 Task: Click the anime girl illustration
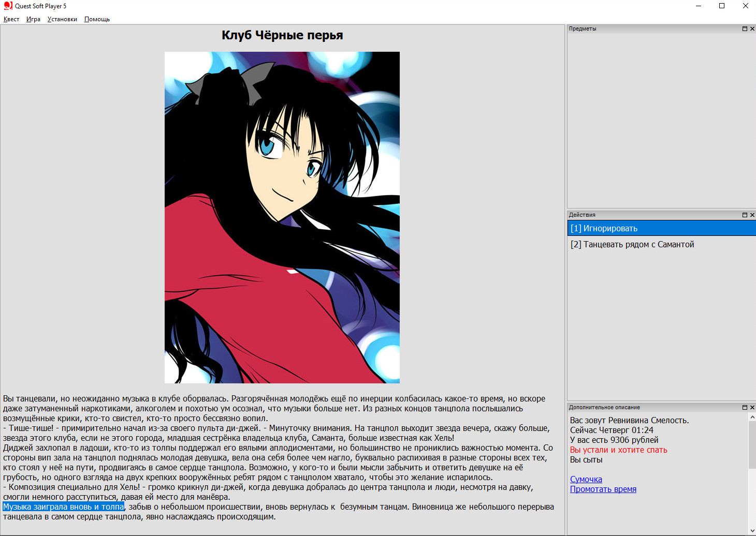coord(282,217)
